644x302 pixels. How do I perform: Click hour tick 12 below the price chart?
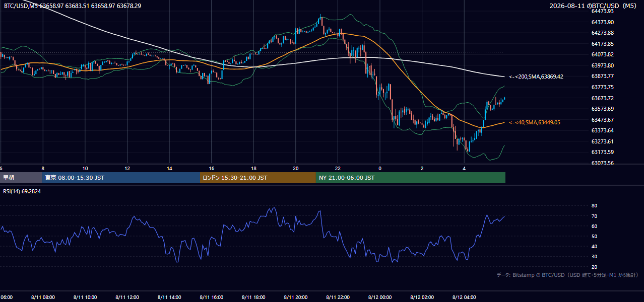[127, 168]
